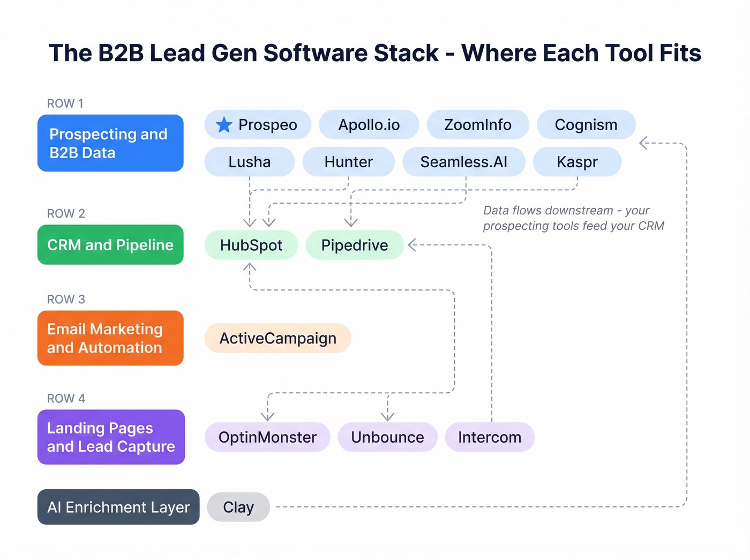
Task: Select the Unbounce badge
Action: click(x=387, y=437)
